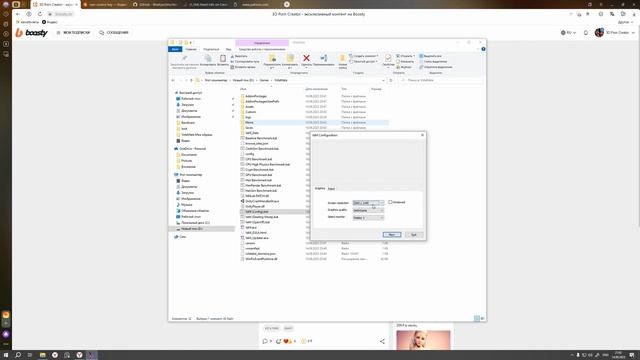The image size is (640, 360).
Task: Click the Move to folder icon
Action: 272,58
